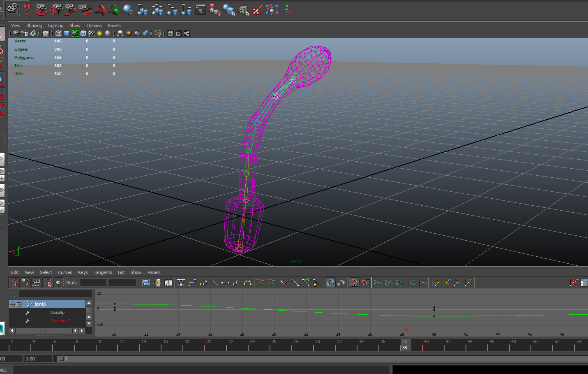
Task: Toggle the value snap magnet icon
Action: [365, 283]
